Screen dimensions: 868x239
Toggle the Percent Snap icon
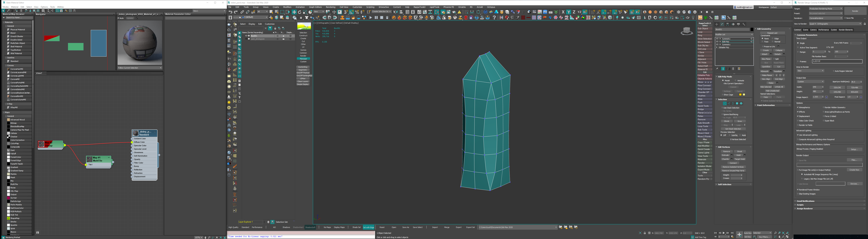tap(357, 12)
